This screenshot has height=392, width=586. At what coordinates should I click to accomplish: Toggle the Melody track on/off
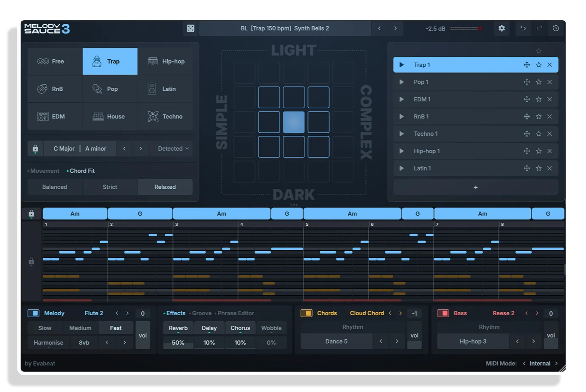[x=33, y=313]
